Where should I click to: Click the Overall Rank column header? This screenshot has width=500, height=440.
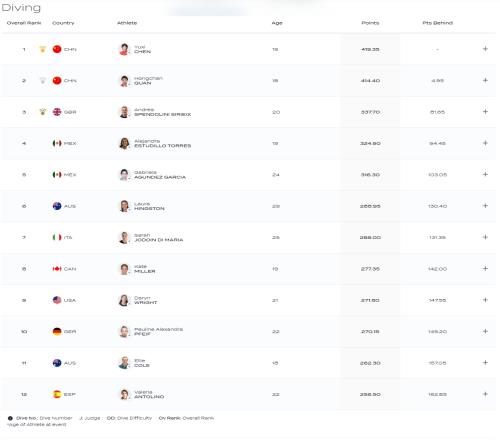24,23
